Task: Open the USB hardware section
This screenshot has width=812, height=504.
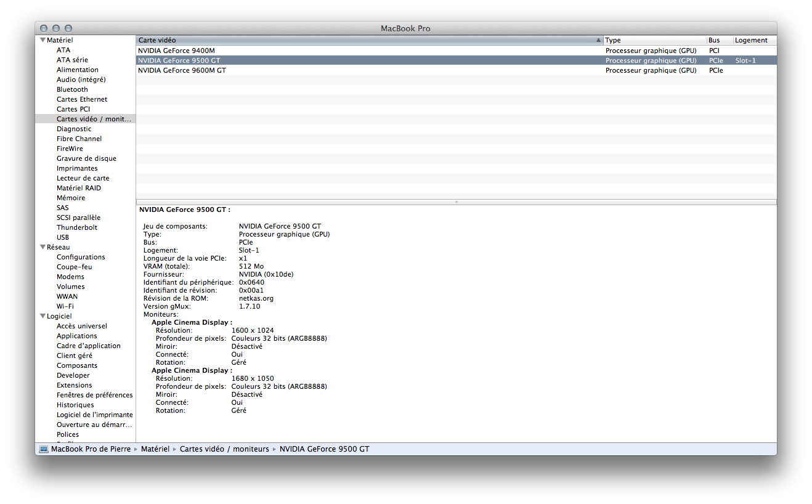Action: pos(63,237)
